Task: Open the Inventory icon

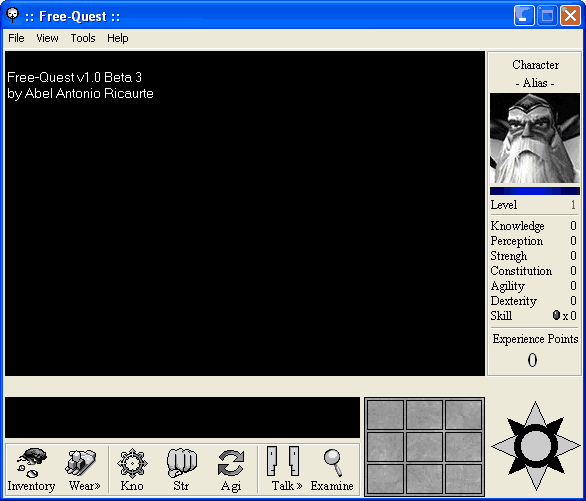Action: coord(31,469)
